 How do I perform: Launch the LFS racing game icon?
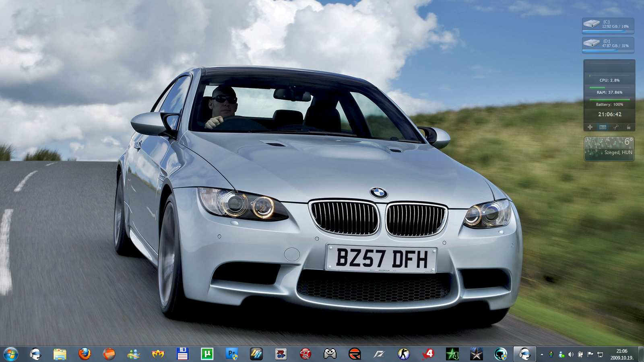point(256,354)
